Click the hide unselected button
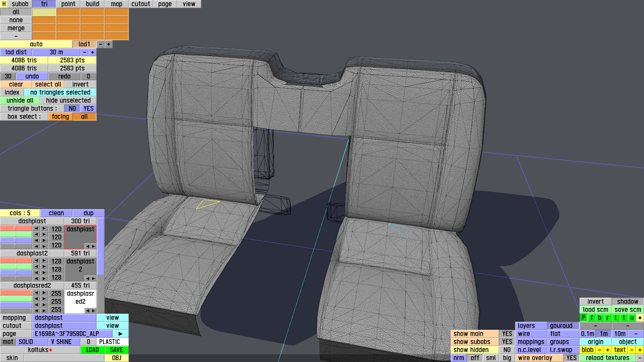Viewport: 644px width, 362px height. pos(68,101)
